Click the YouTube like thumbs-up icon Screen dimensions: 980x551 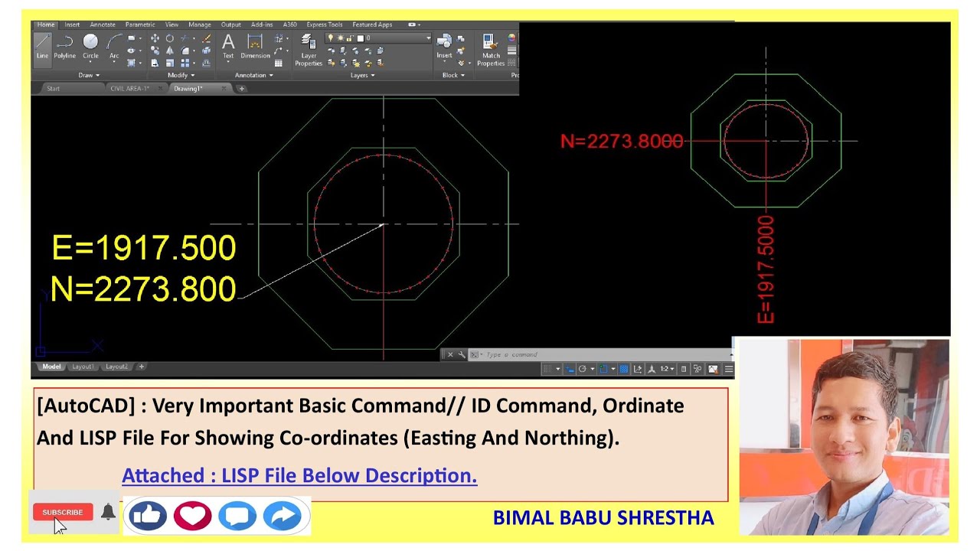pyautogui.click(x=147, y=516)
